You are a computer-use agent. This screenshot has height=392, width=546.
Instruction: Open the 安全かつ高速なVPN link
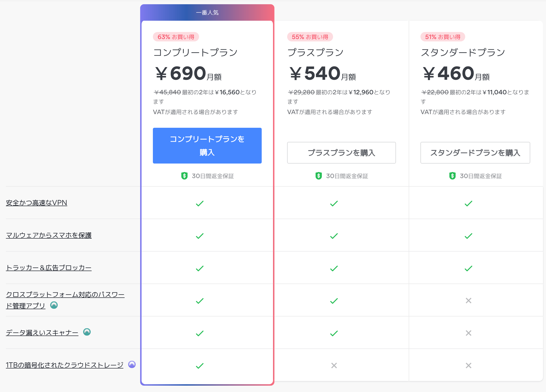coord(36,203)
